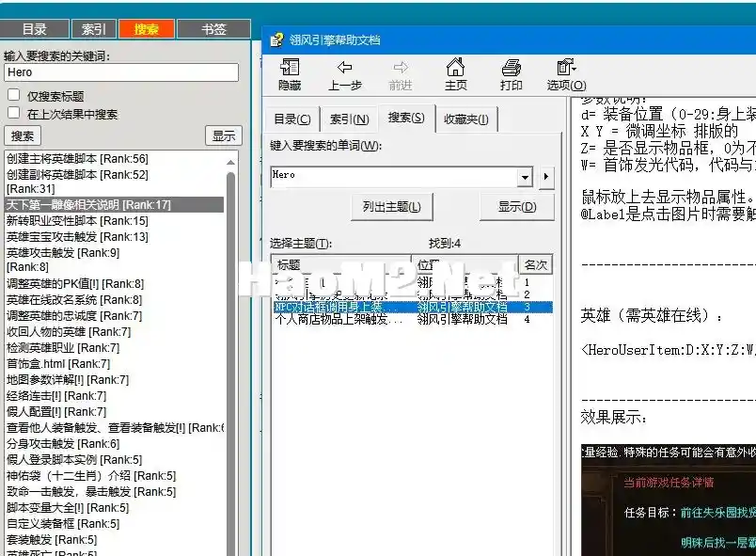Enable 仅搜索标题 checkbox
This screenshot has width=756, height=556.
[14, 95]
